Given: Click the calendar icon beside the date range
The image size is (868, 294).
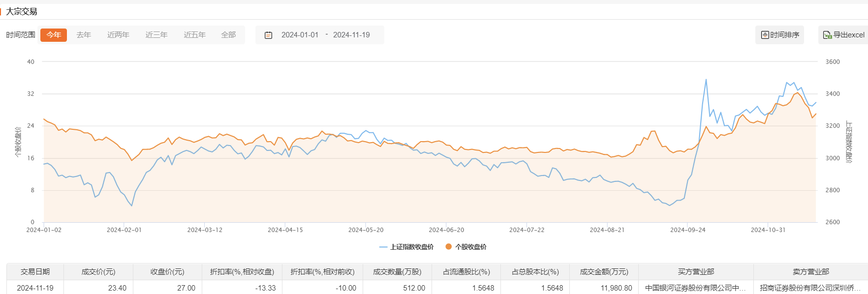Looking at the screenshot, I should tap(268, 35).
